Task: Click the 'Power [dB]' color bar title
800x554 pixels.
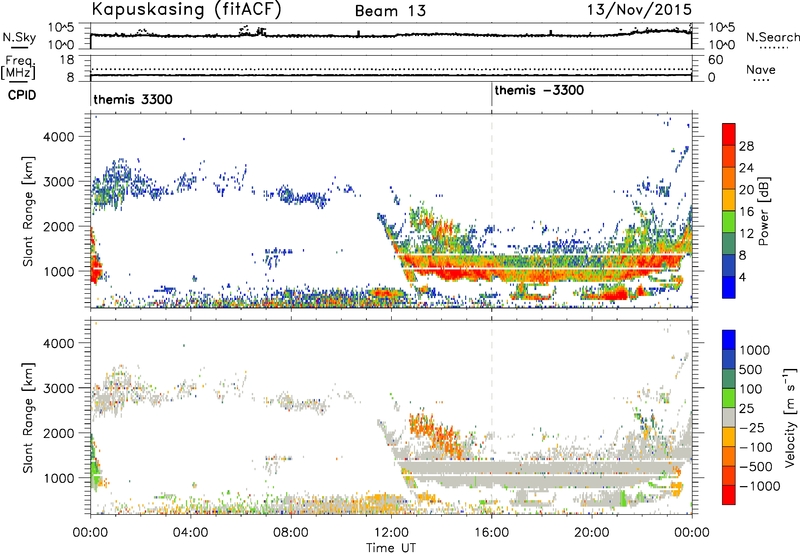Action: point(763,211)
